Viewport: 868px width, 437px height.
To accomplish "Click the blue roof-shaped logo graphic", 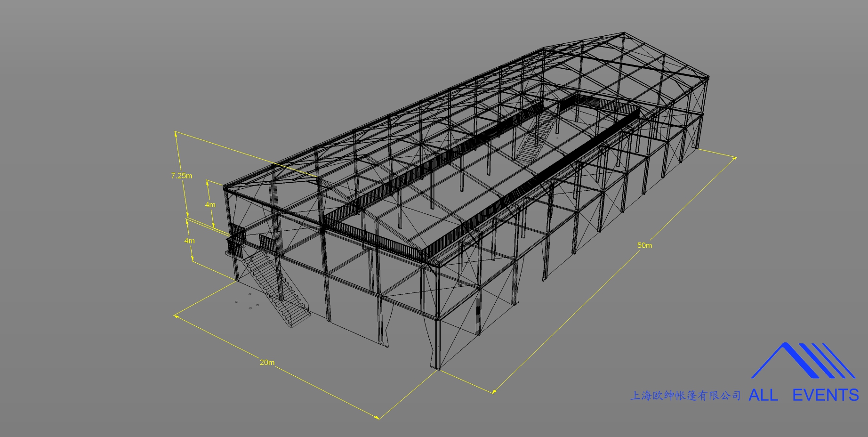I will [x=803, y=361].
